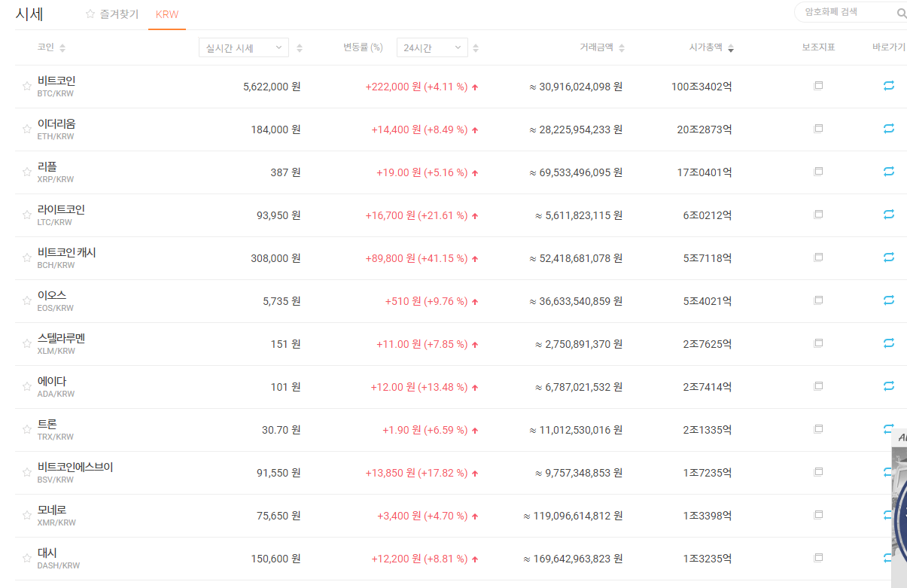
Task: Open 모네로 coin link
Action: click(52, 510)
